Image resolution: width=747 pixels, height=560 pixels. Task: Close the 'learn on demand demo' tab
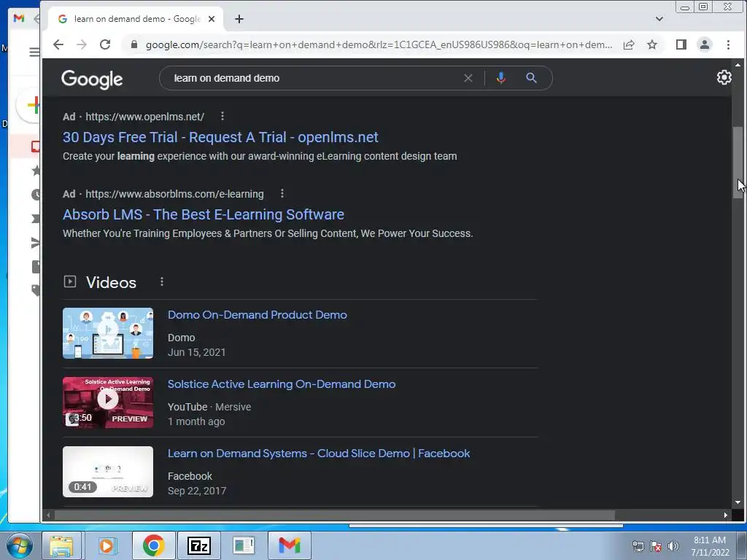point(212,19)
